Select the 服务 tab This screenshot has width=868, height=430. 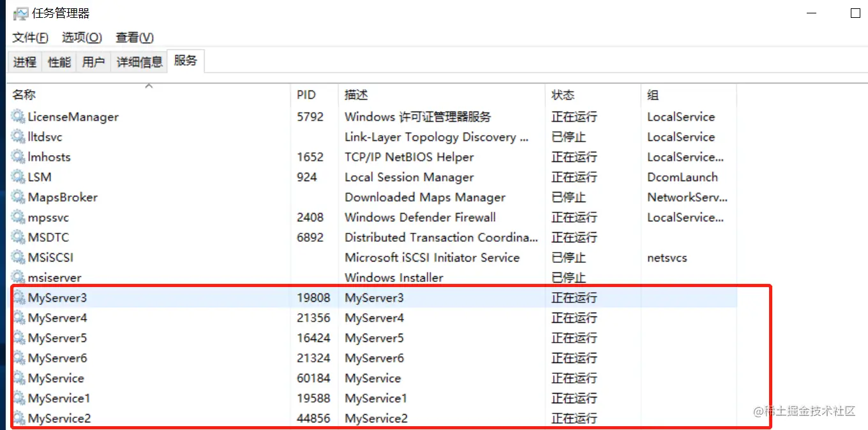(186, 61)
